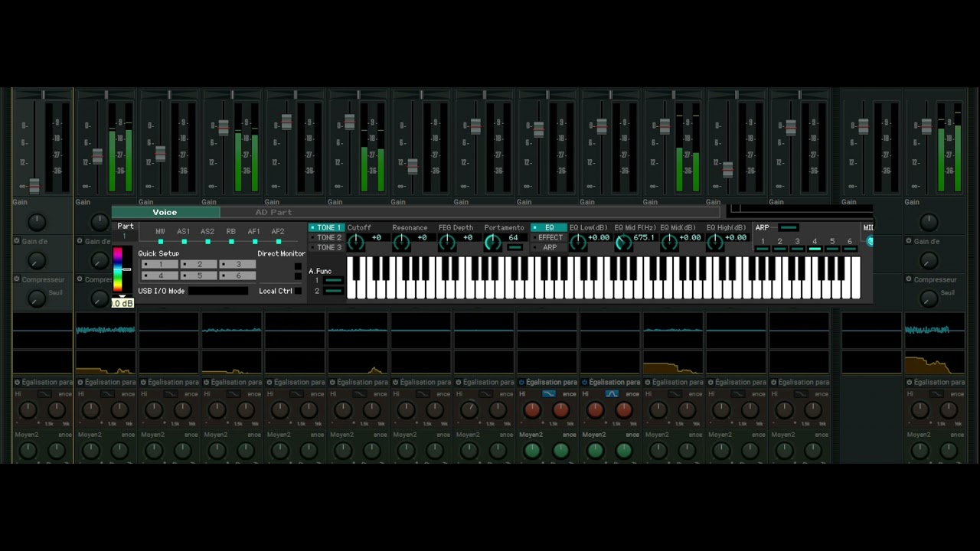980x551 pixels.
Task: Switch to the Voice tab
Action: click(x=165, y=212)
